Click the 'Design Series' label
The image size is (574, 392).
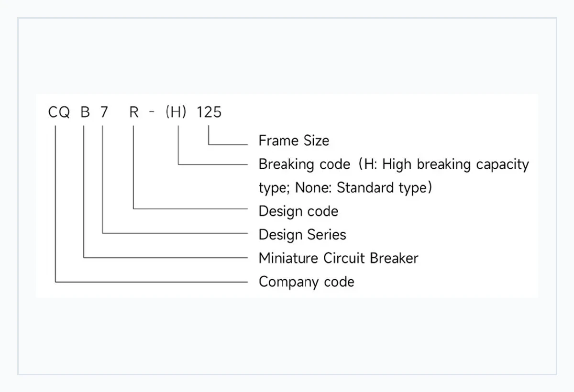point(302,235)
